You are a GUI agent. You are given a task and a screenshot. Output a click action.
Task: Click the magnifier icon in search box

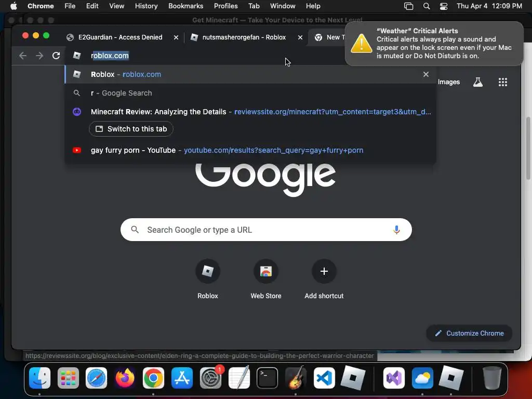pos(135,230)
